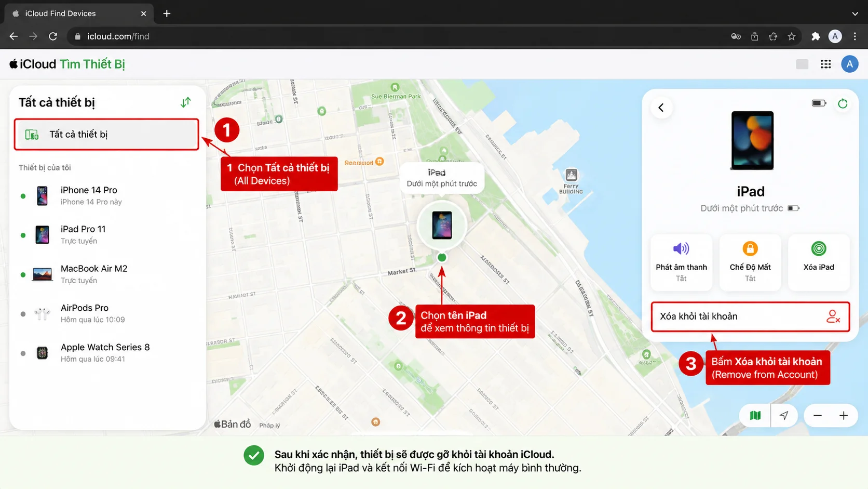Open the iCloud apps grid launcher
Image resolution: width=868 pixels, height=489 pixels.
(x=826, y=64)
